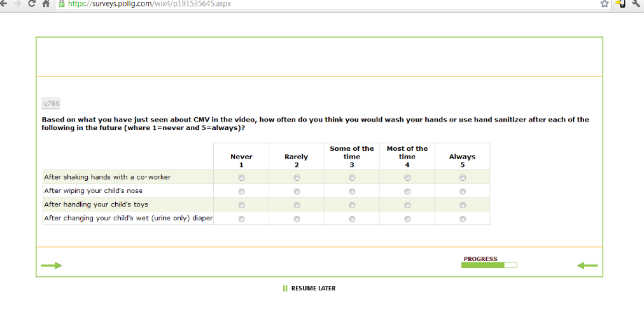Select Always for changing wet diaper
Screen dimensions: 644x321
pyautogui.click(x=463, y=219)
